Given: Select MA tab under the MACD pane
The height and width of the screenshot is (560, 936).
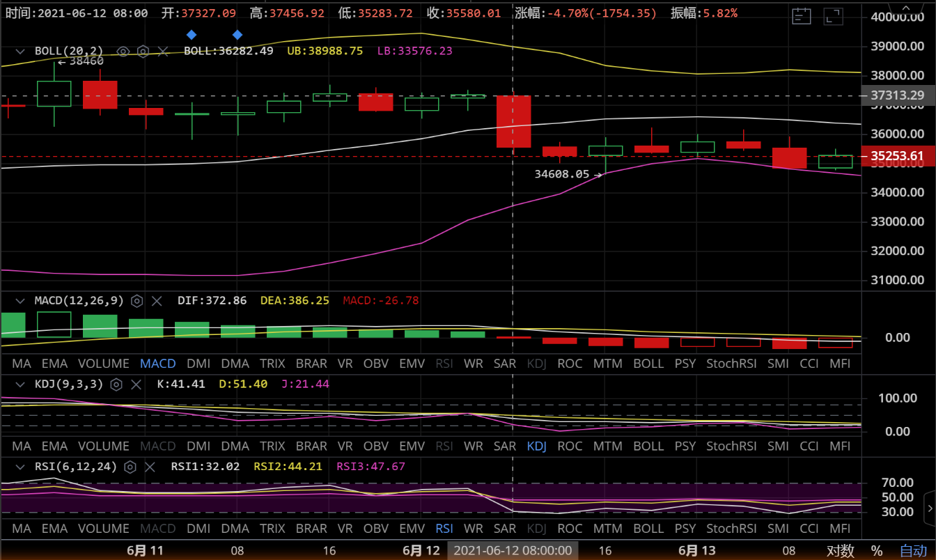Looking at the screenshot, I should [x=22, y=364].
